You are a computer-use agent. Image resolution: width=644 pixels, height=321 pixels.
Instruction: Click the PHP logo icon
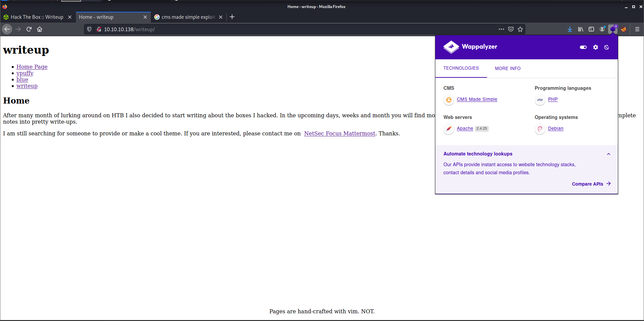click(x=540, y=100)
